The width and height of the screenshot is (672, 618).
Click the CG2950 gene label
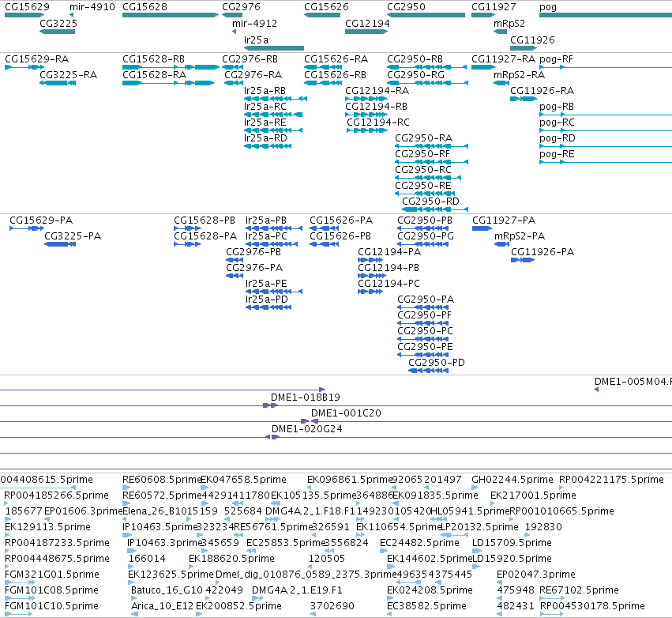pos(406,7)
